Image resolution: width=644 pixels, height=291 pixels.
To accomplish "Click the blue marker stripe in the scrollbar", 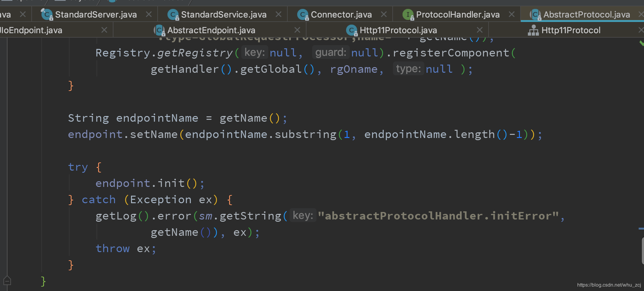I will click(x=641, y=229).
